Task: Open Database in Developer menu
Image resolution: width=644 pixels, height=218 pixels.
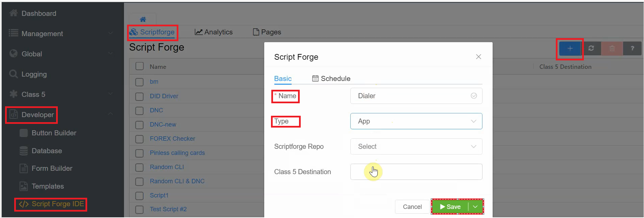Action: (47, 151)
